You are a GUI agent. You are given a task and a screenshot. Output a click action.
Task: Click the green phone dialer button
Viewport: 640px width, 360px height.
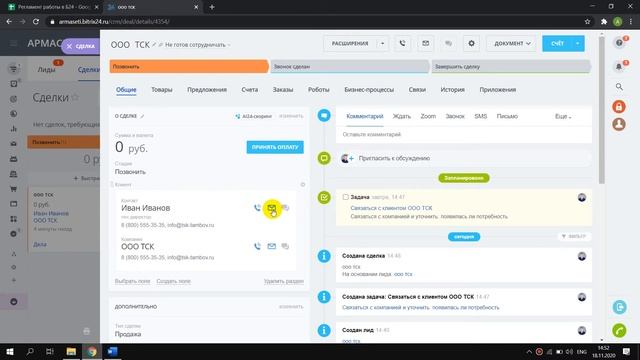pos(619,330)
